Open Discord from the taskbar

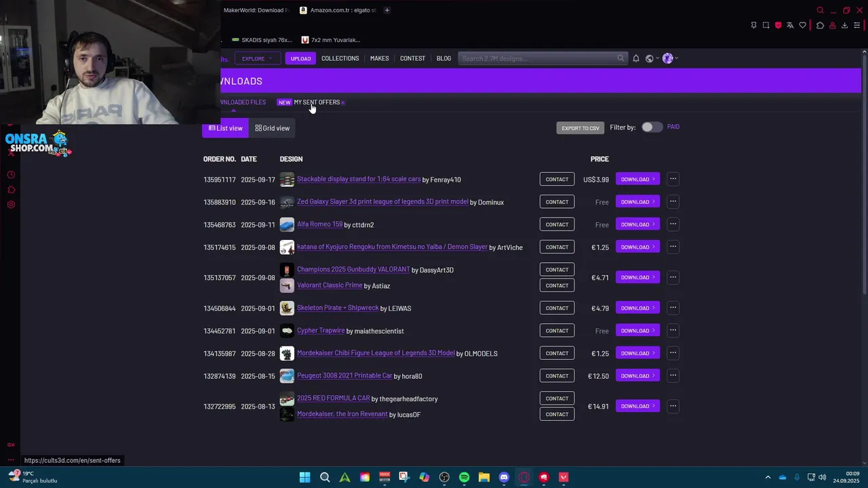(x=504, y=477)
